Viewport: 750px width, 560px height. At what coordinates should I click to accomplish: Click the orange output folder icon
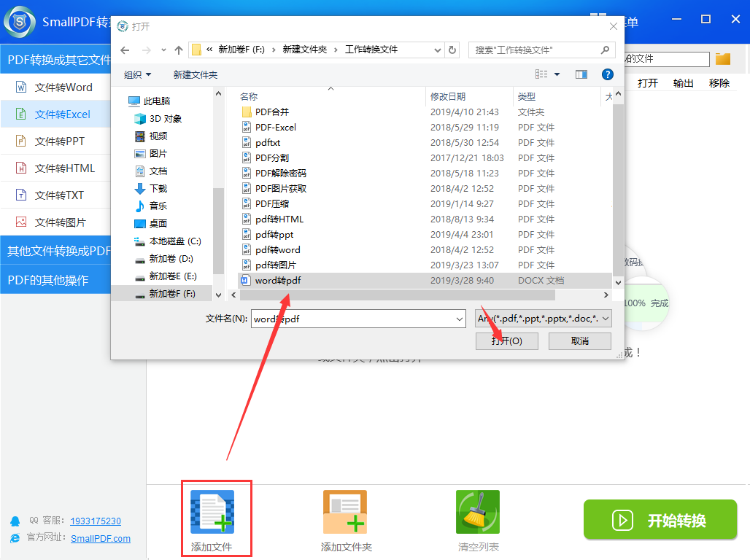[x=722, y=59]
